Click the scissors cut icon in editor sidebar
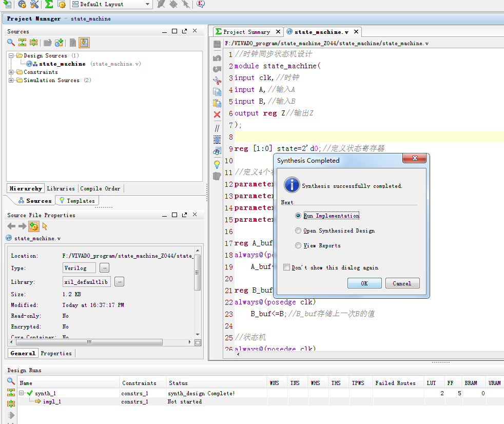The height and width of the screenshot is (424, 504). point(217,80)
